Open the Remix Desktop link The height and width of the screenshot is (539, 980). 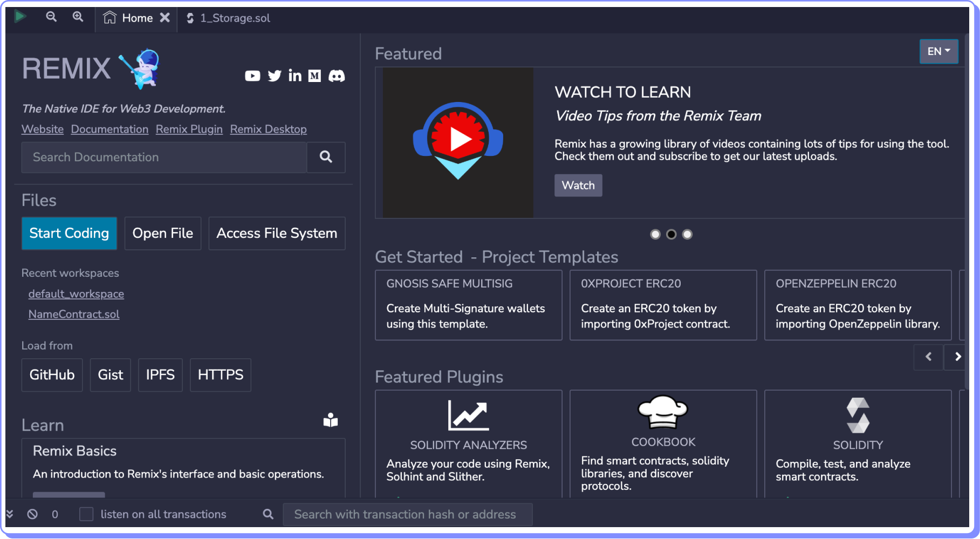coord(269,129)
